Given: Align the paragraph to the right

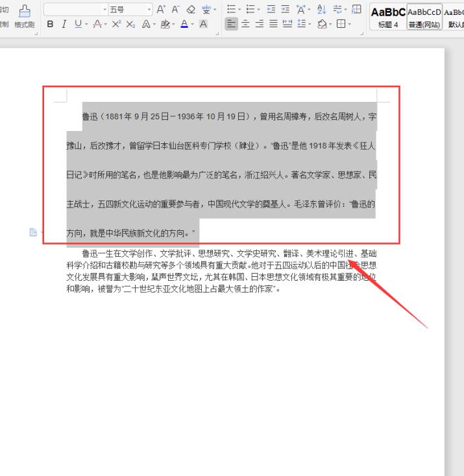Looking at the screenshot, I should click(x=259, y=24).
